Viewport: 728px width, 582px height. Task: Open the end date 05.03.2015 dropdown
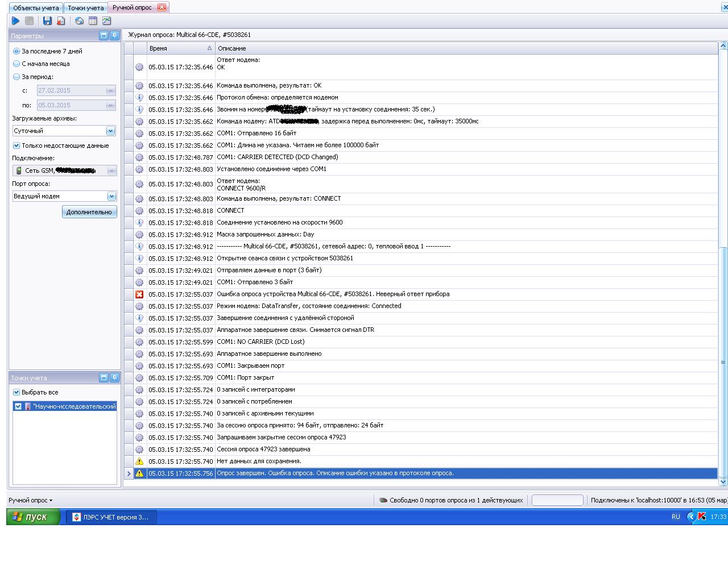tap(111, 105)
